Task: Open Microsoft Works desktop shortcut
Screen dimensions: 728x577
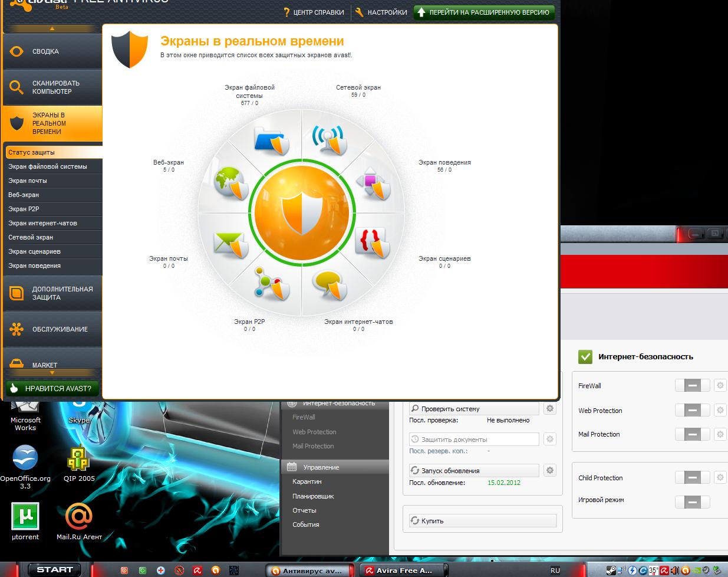Action: pyautogui.click(x=25, y=415)
